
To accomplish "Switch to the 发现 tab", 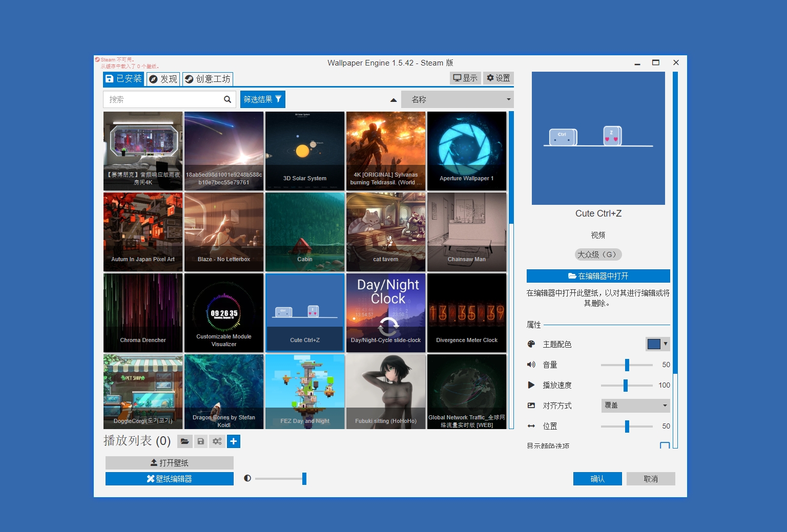I will click(163, 79).
